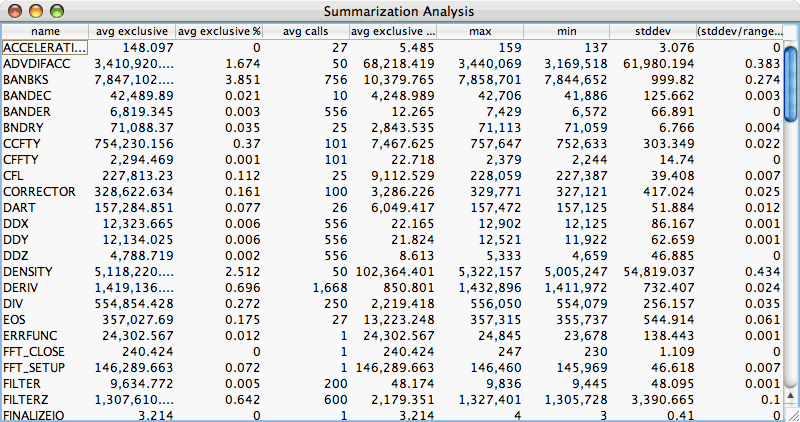800x422 pixels.
Task: Select the ACCELERATI... name cell
Action: coord(45,47)
